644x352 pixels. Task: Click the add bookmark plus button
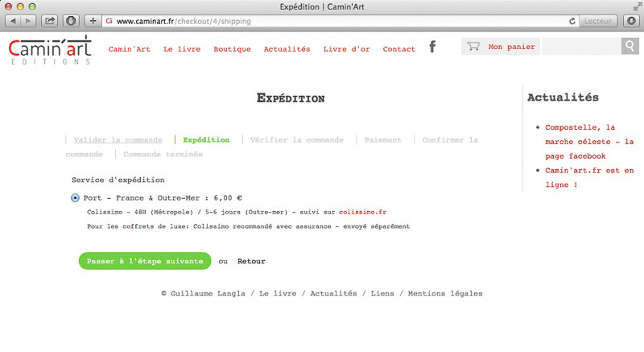click(93, 20)
